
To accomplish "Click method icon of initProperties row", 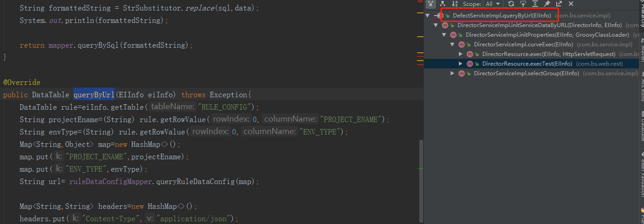I will (x=453, y=35).
